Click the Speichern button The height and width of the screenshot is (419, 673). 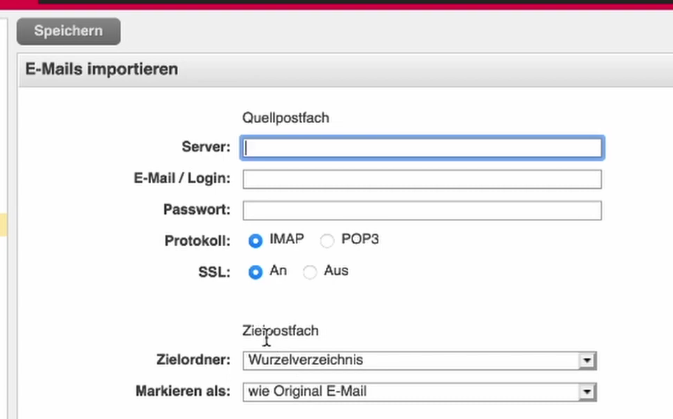pos(69,31)
